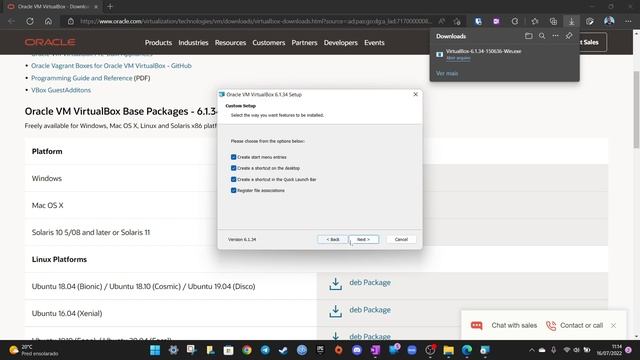Open Google Chrome from the taskbar
This screenshot has width=640, height=360.
click(247, 350)
